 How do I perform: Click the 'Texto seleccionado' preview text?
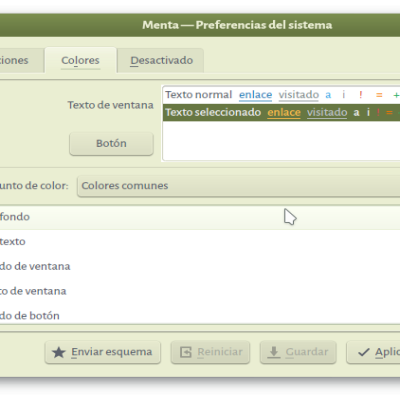(x=213, y=113)
